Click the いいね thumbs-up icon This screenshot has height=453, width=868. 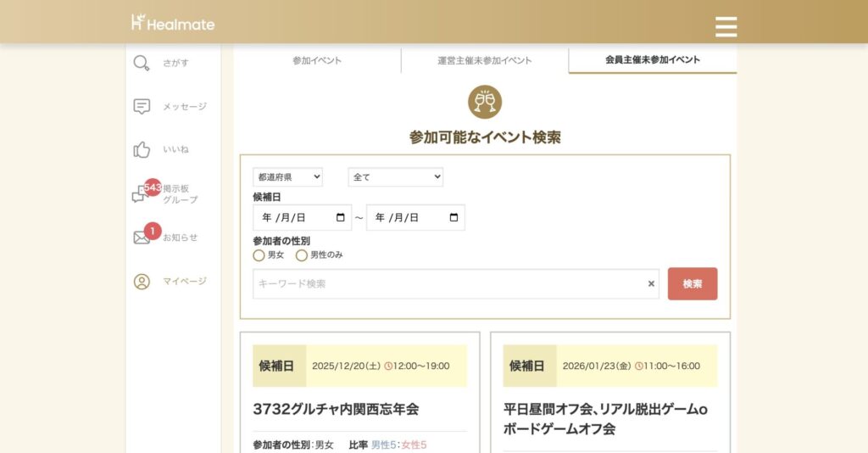142,149
